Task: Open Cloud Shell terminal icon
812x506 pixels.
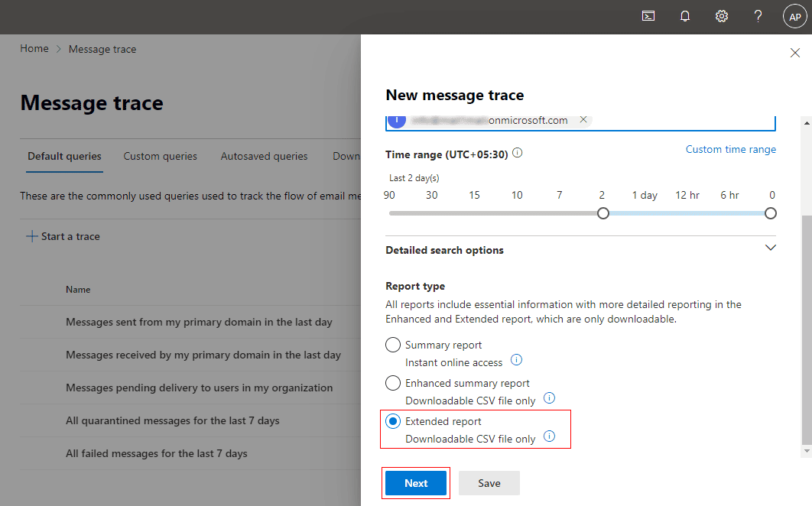Action: pos(648,16)
